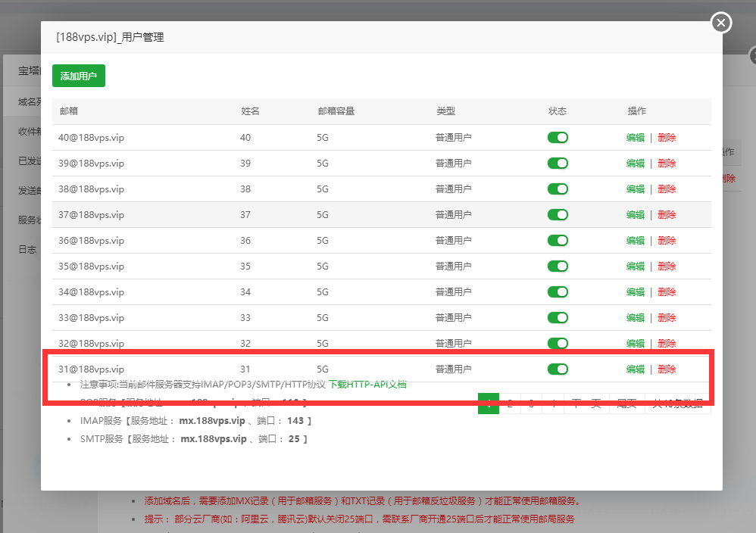
Task: Toggle status switch for 36@188vps.vip
Action: [558, 241]
